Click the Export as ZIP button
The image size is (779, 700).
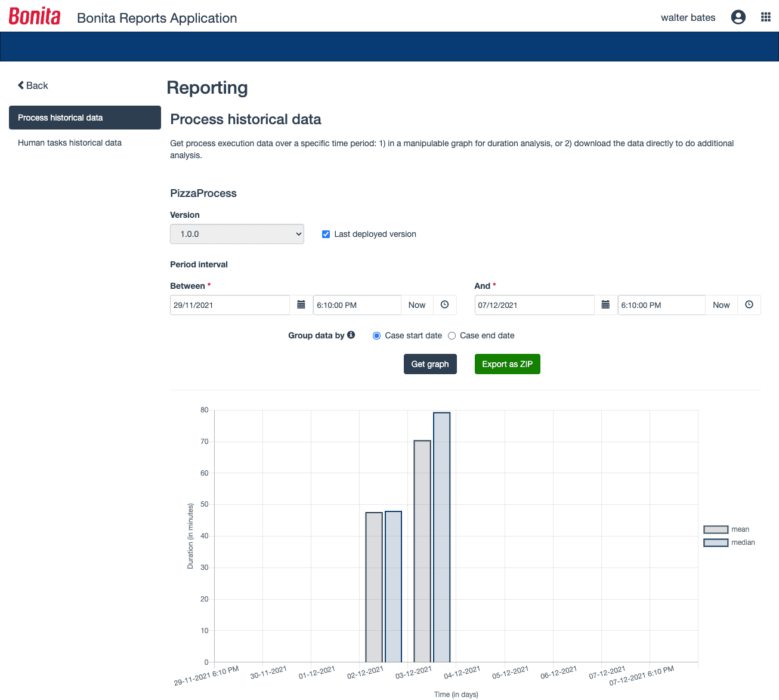coord(507,364)
